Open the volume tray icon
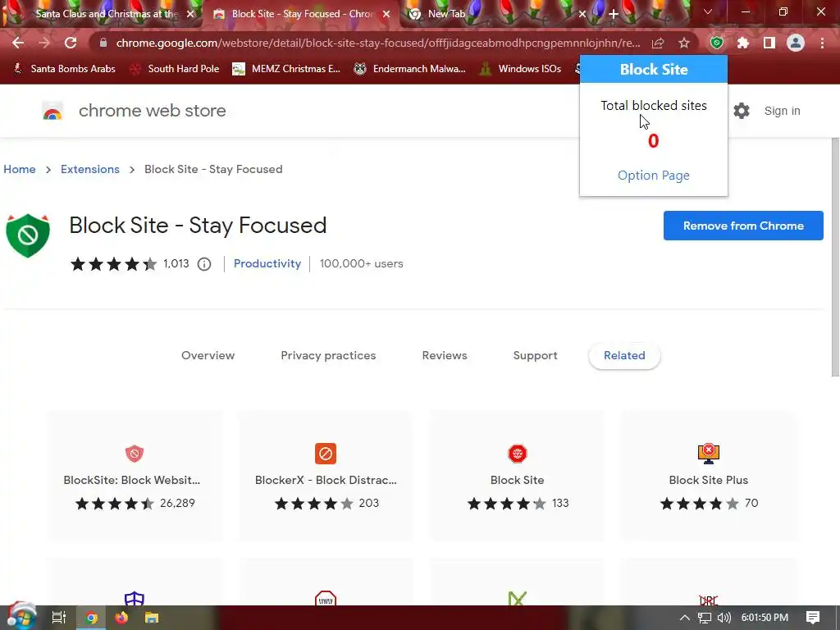Screen dimensions: 840x630 724,618
